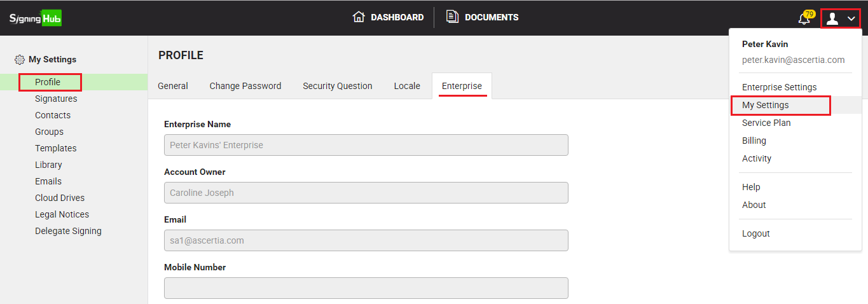Select the Security Question tab
Screen dimensions: 868x304
tap(338, 86)
